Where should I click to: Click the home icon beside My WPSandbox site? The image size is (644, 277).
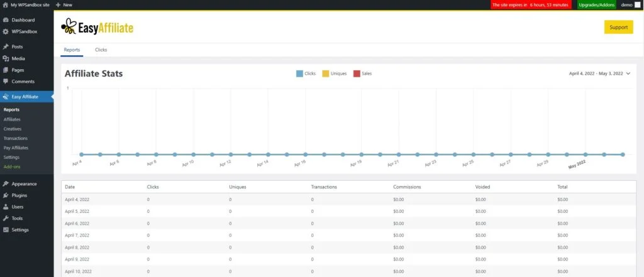[x=5, y=5]
